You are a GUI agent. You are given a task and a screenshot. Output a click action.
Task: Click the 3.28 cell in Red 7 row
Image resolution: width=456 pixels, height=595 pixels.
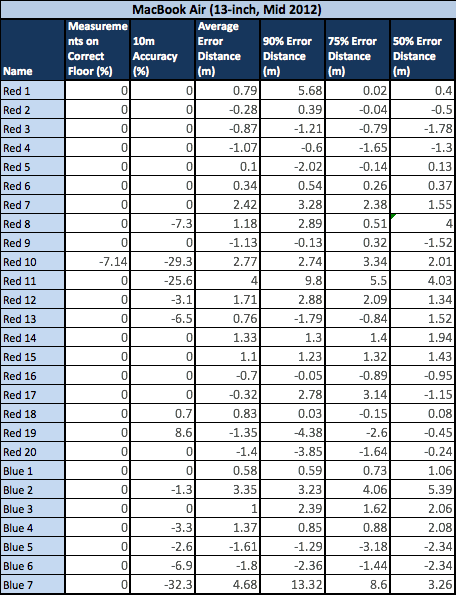tap(292, 205)
